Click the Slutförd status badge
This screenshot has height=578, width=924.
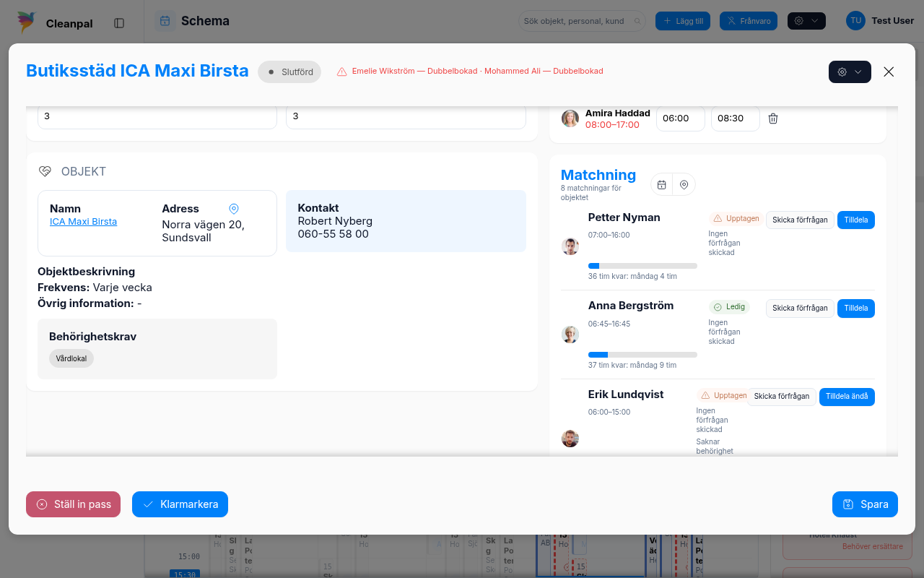[289, 72]
